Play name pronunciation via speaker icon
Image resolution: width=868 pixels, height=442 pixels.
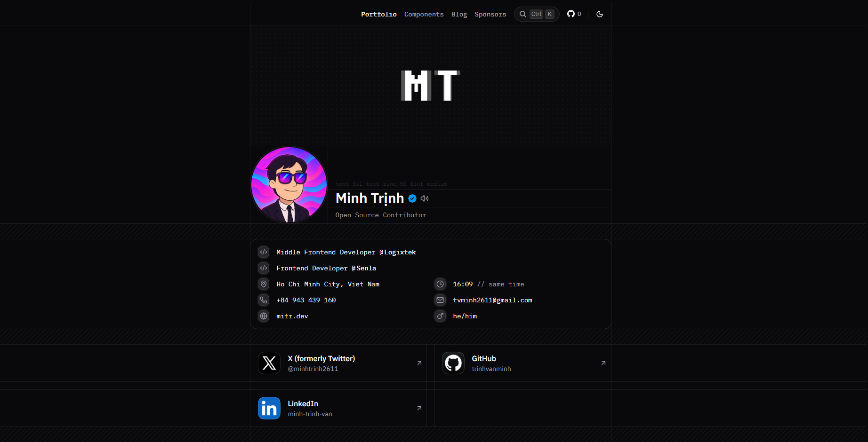(425, 198)
